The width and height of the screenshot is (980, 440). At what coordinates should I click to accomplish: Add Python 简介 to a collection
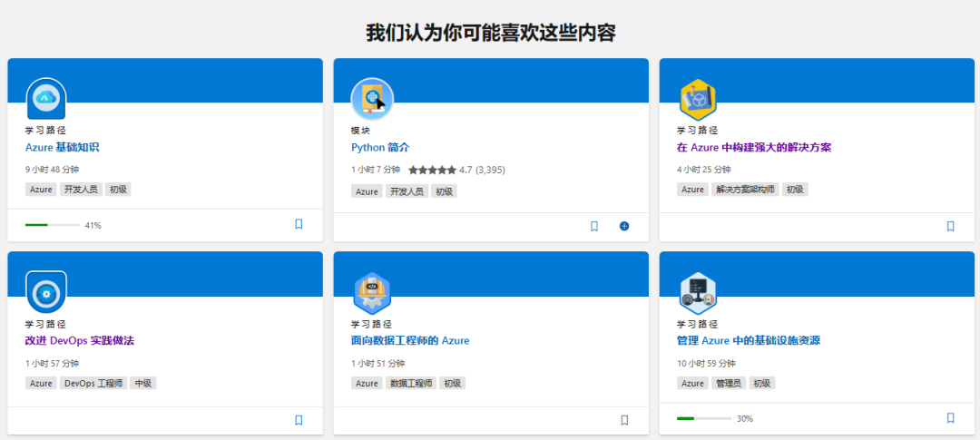pyautogui.click(x=624, y=226)
